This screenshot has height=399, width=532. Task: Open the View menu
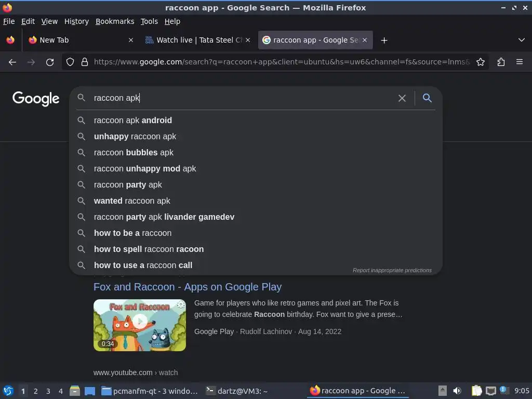tap(49, 21)
